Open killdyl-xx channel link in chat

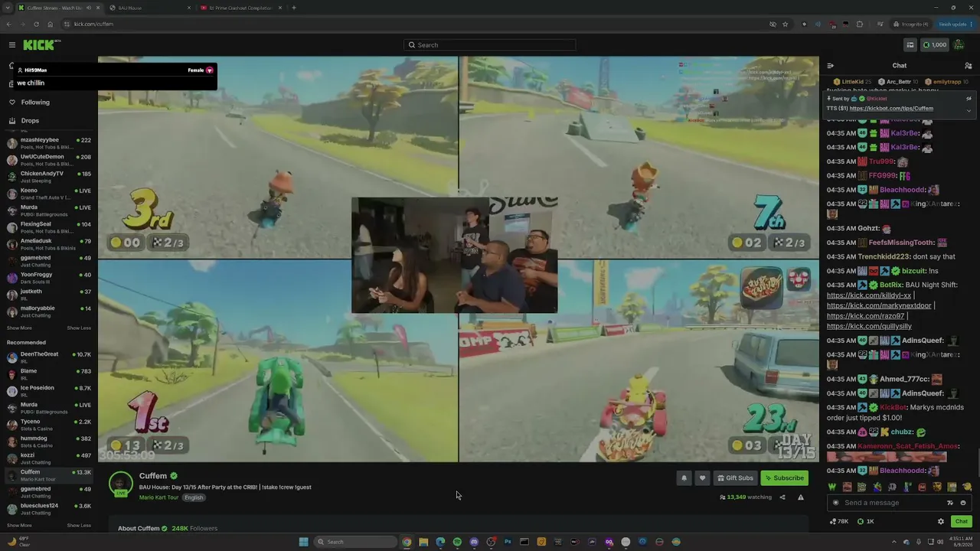coord(869,295)
